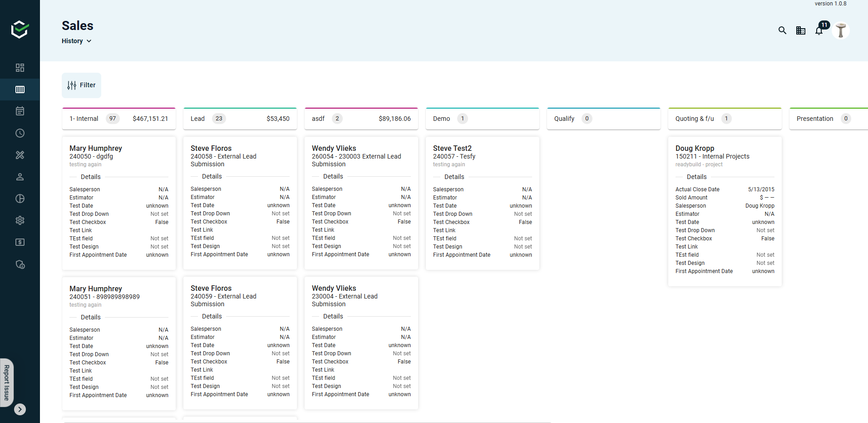Select the 1- Internal column header
Screen dimensions: 868x423
pos(119,119)
